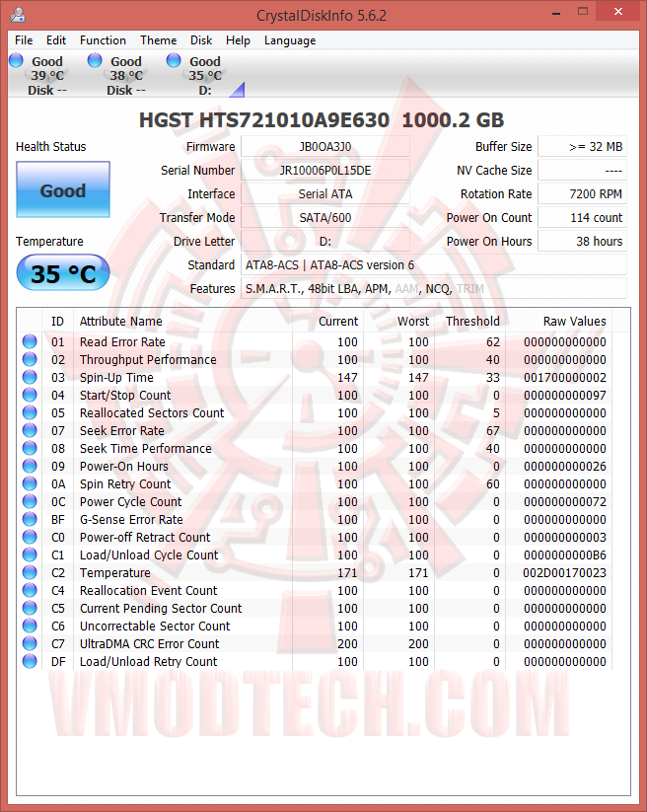This screenshot has width=647, height=812.
Task: Click the Interface field Serial ATA
Action: 325,194
